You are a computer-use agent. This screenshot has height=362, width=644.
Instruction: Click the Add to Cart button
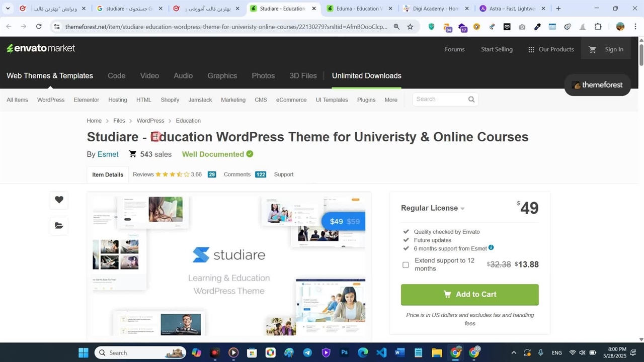point(469,295)
